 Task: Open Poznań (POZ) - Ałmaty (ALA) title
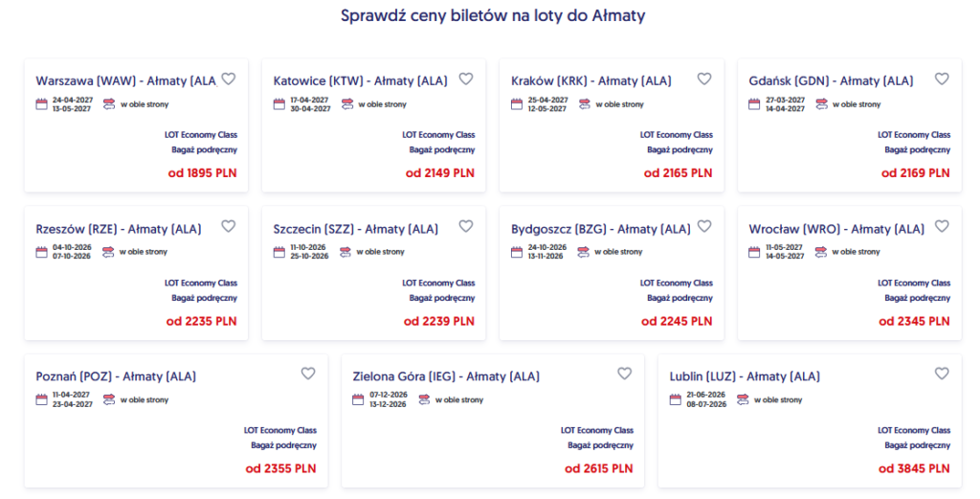point(116,376)
